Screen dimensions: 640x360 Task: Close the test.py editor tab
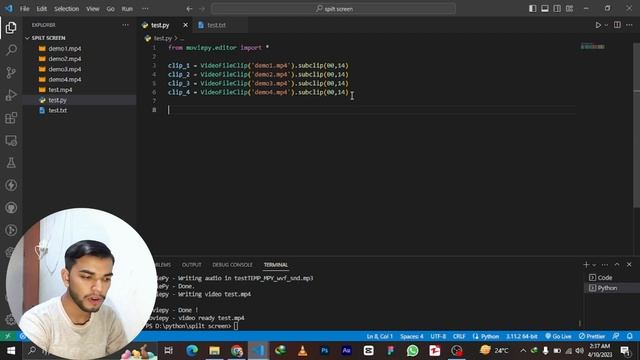click(185, 25)
